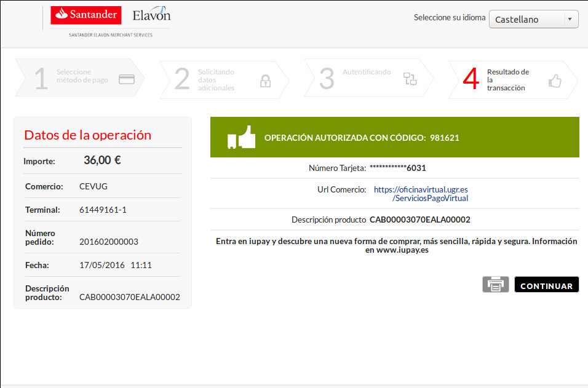The width and height of the screenshot is (588, 388).
Task: Click the padlock icon in step 2
Action: [x=265, y=81]
